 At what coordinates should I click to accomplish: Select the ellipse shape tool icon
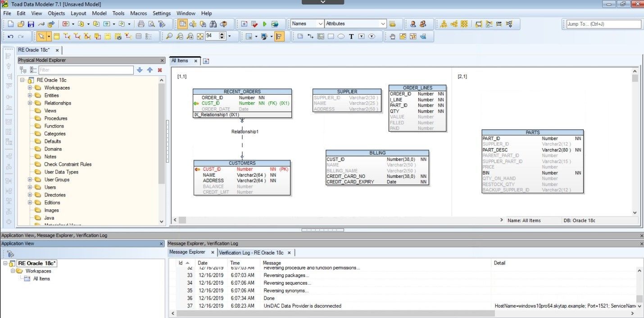(341, 36)
